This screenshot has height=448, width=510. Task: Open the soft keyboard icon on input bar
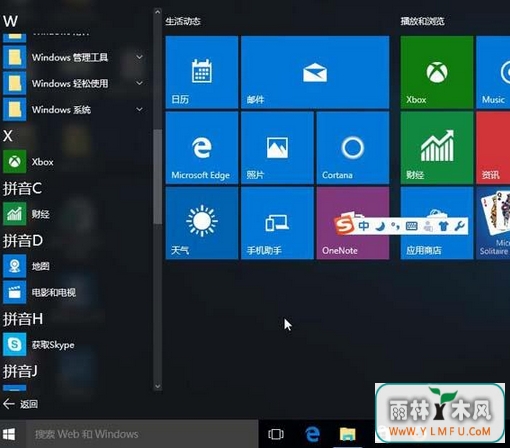click(411, 226)
